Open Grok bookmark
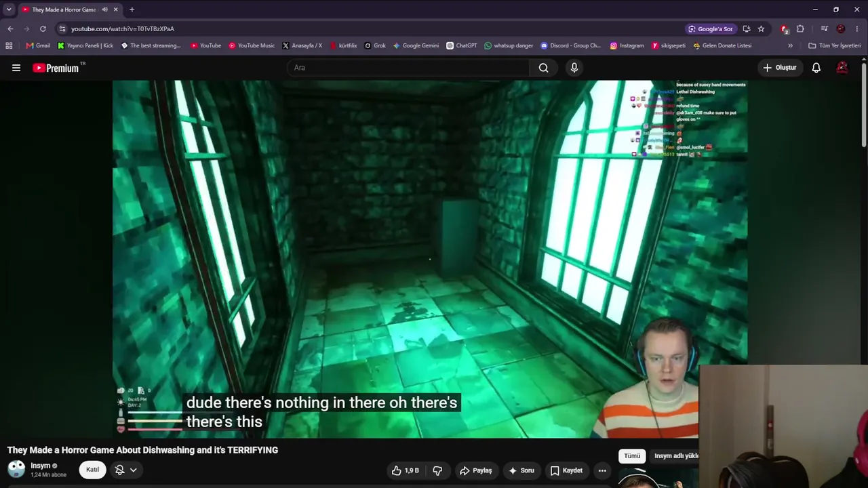This screenshot has width=868, height=488. click(x=375, y=45)
